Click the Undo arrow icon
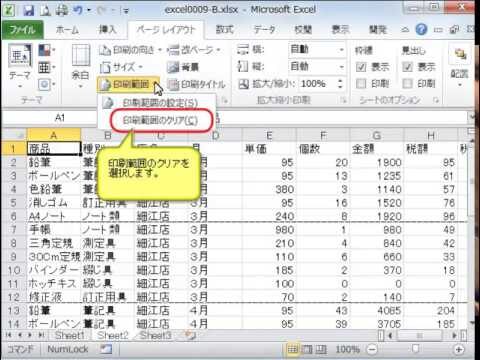Screen dimensions: 480x360 (78, 10)
